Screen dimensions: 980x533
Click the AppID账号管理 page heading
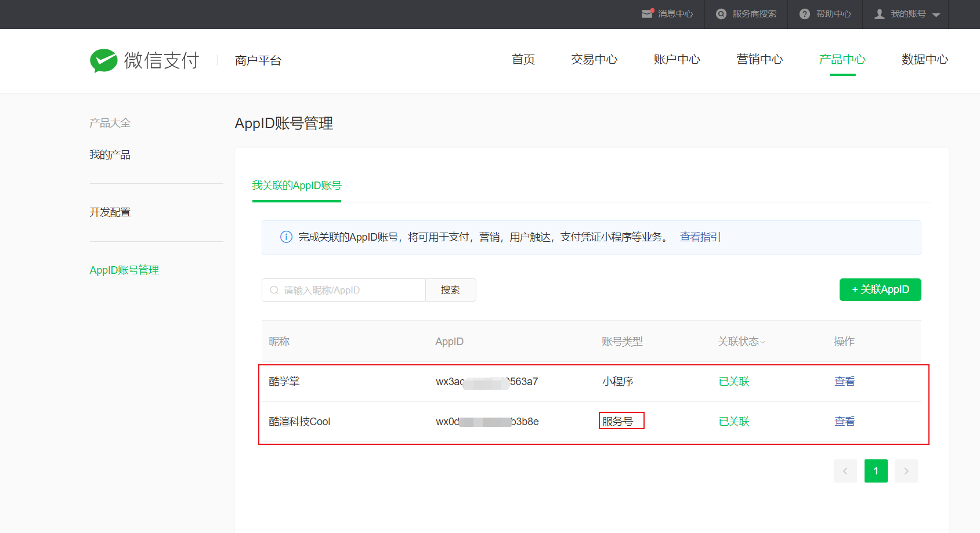pyautogui.click(x=284, y=123)
